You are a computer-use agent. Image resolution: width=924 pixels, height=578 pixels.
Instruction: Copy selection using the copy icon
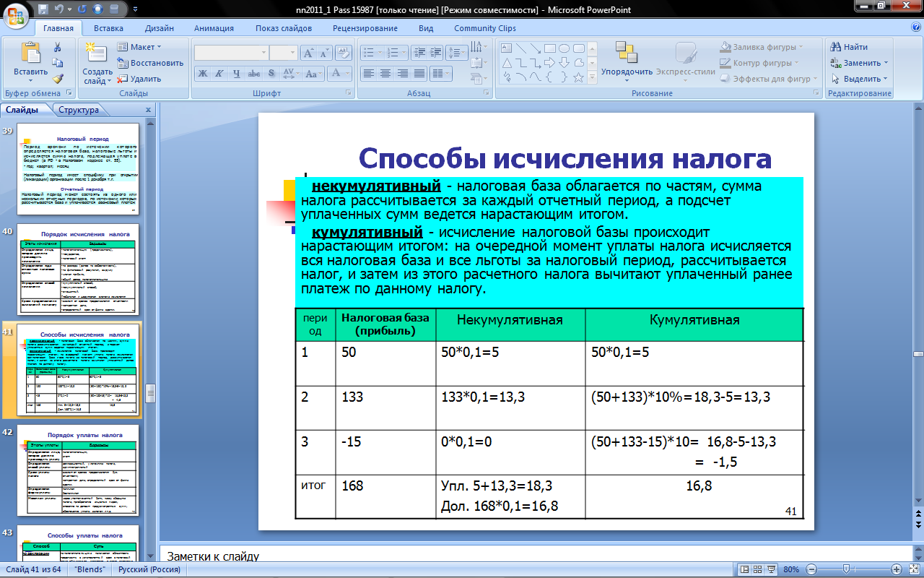pyautogui.click(x=58, y=63)
